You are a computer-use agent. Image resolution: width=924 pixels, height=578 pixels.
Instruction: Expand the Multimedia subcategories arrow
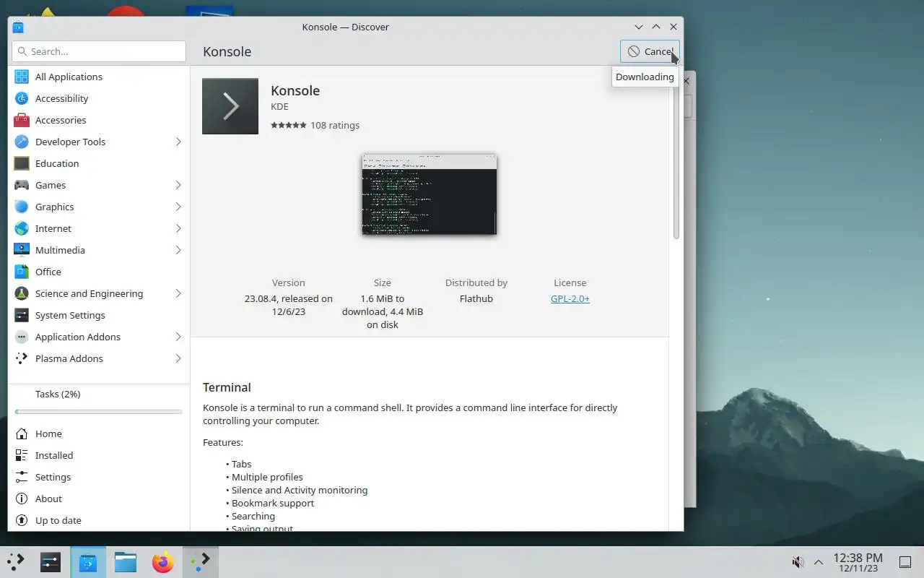[178, 250]
